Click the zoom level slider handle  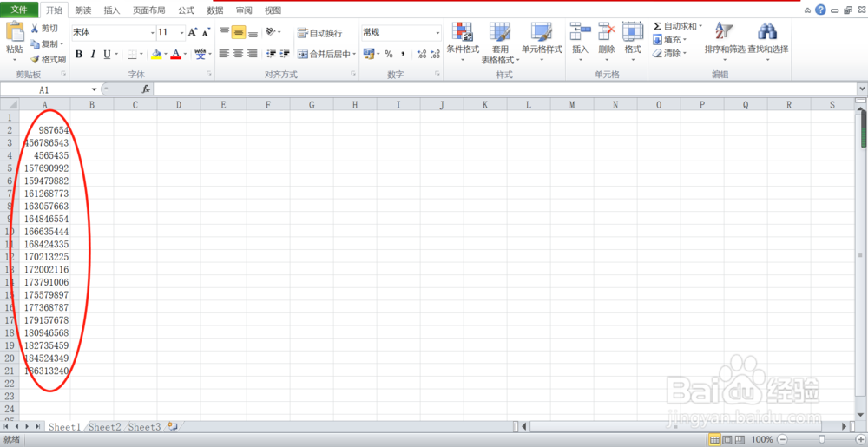821,439
